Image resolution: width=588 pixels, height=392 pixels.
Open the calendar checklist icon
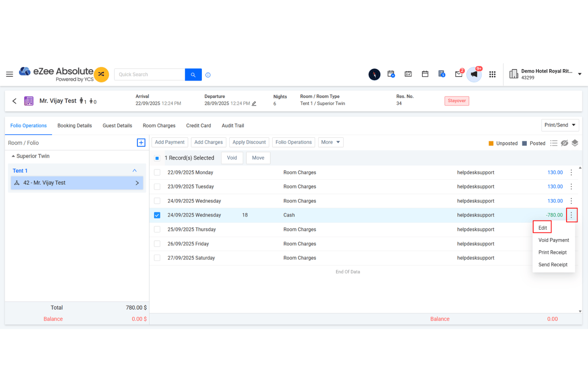408,74
